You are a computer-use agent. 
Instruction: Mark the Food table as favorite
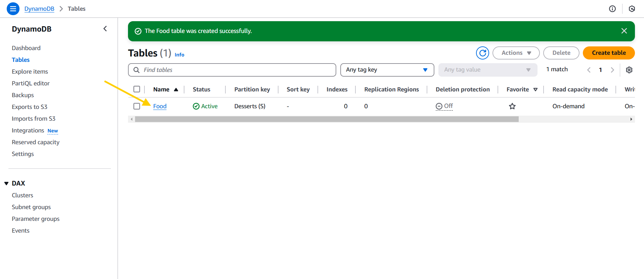(512, 106)
